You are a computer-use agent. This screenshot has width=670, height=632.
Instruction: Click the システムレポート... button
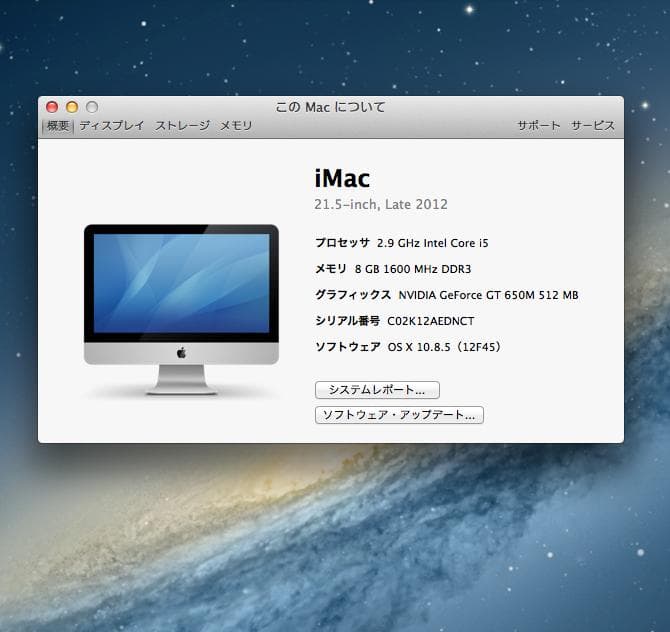coord(377,390)
